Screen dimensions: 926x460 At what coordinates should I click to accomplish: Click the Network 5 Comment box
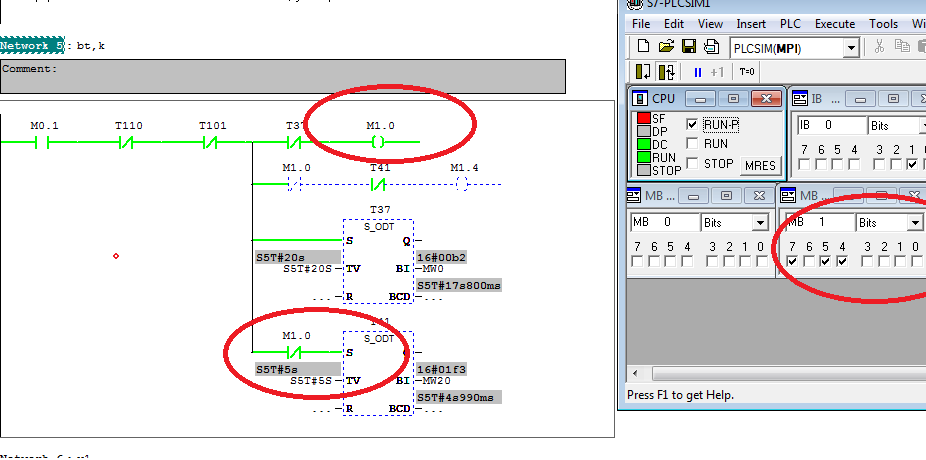[283, 76]
